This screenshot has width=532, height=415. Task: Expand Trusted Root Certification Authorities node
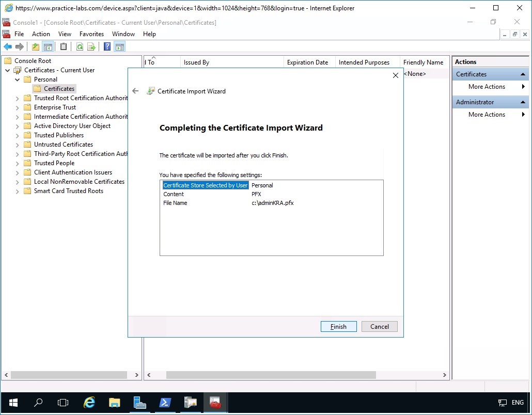(x=18, y=98)
